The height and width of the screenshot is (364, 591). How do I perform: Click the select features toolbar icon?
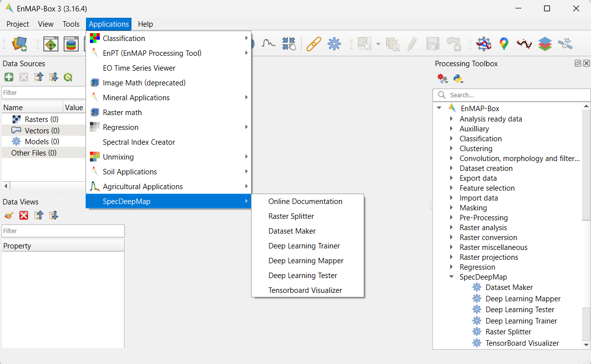[365, 44]
